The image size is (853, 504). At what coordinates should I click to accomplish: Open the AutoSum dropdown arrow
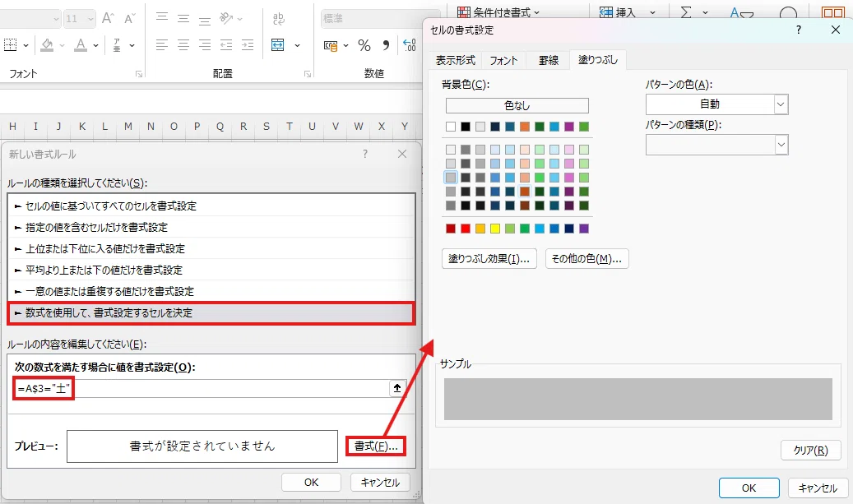[x=706, y=12]
